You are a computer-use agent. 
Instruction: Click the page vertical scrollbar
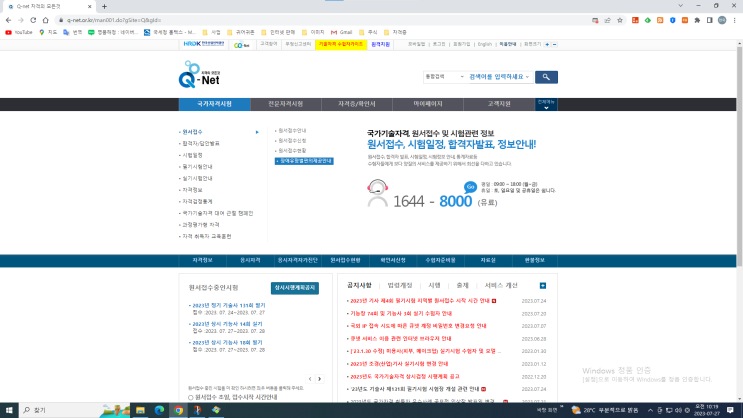(739, 154)
